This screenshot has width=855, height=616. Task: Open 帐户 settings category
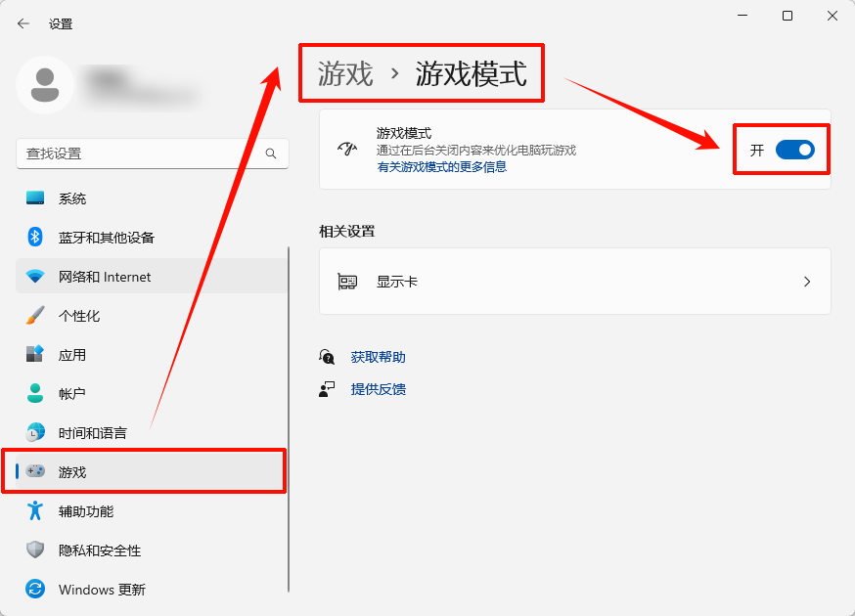click(x=72, y=394)
